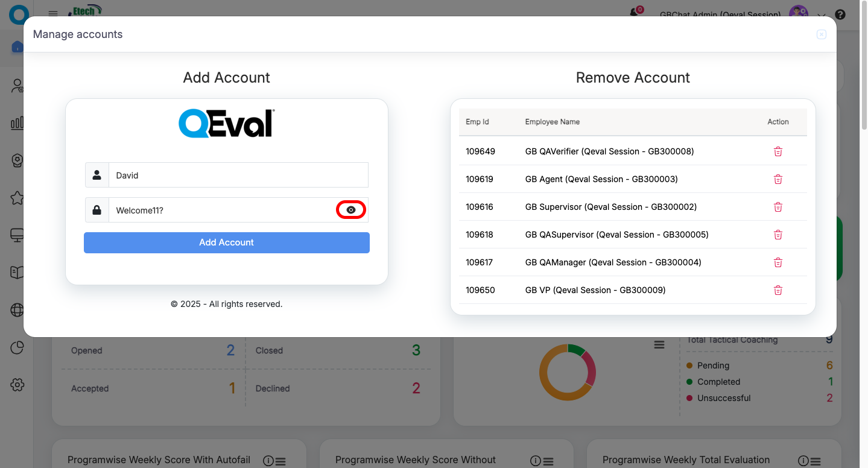The width and height of the screenshot is (868, 468).
Task: Toggle password visibility eye icon
Action: pyautogui.click(x=351, y=210)
